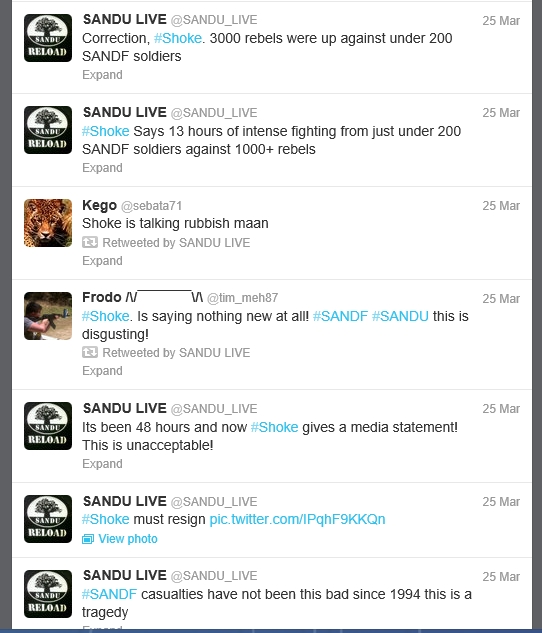The width and height of the screenshot is (542, 633).
Task: Click #SANDF hashtag in casualties tweet
Action: tap(109, 594)
